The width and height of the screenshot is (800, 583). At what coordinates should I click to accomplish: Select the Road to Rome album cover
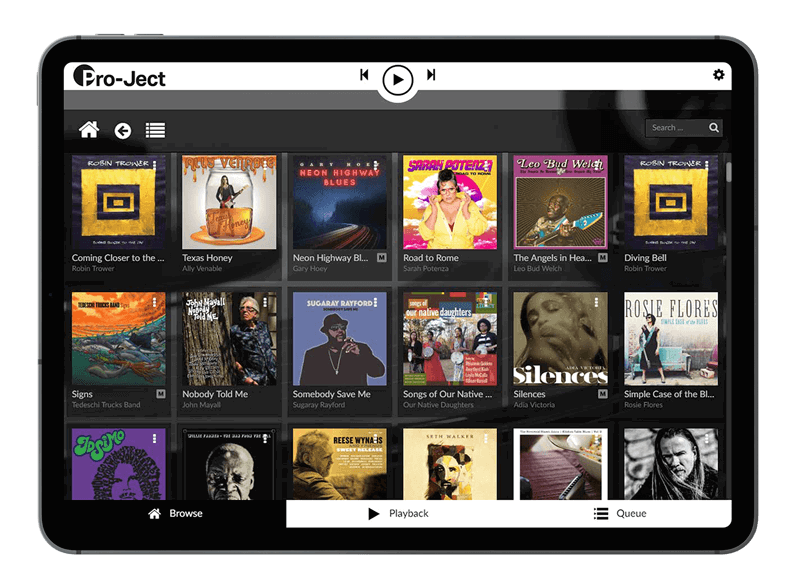click(450, 202)
